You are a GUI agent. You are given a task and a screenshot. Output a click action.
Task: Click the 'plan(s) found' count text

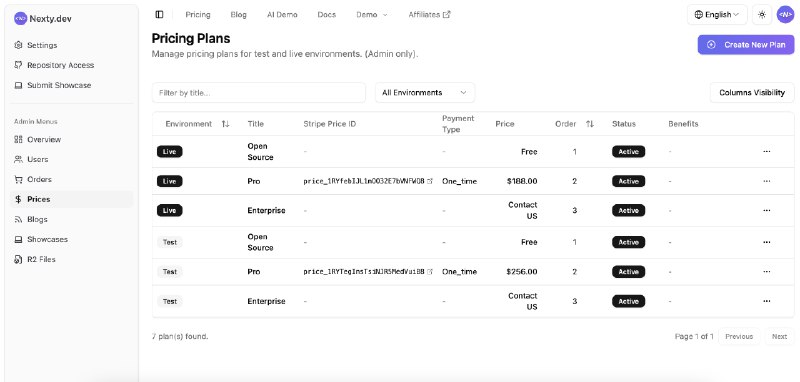click(180, 337)
